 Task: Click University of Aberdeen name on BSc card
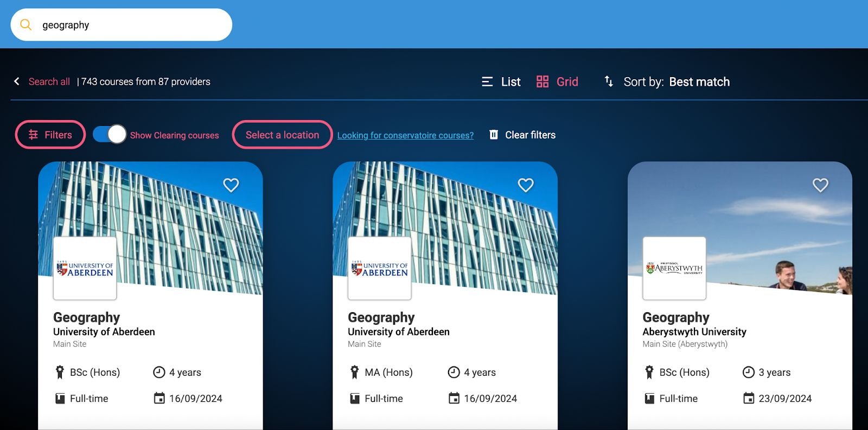point(104,332)
